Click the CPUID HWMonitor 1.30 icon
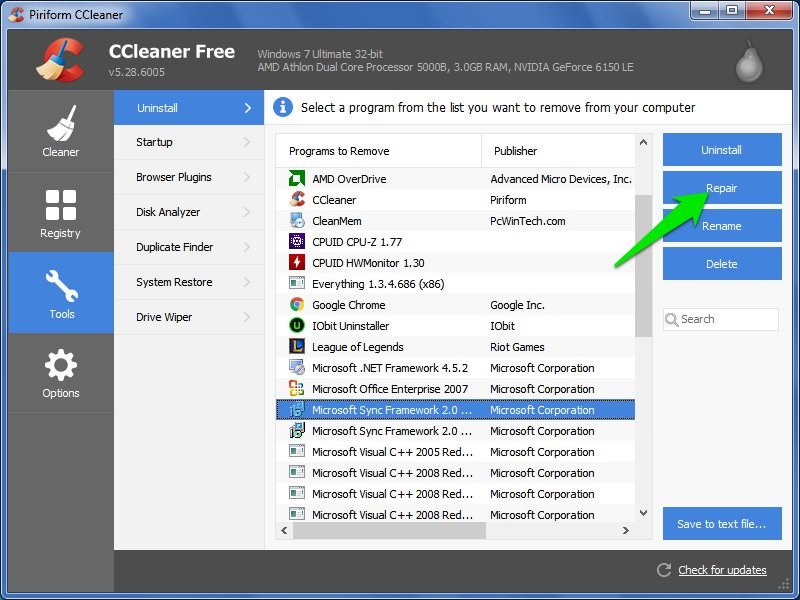The height and width of the screenshot is (600, 800). pos(296,262)
